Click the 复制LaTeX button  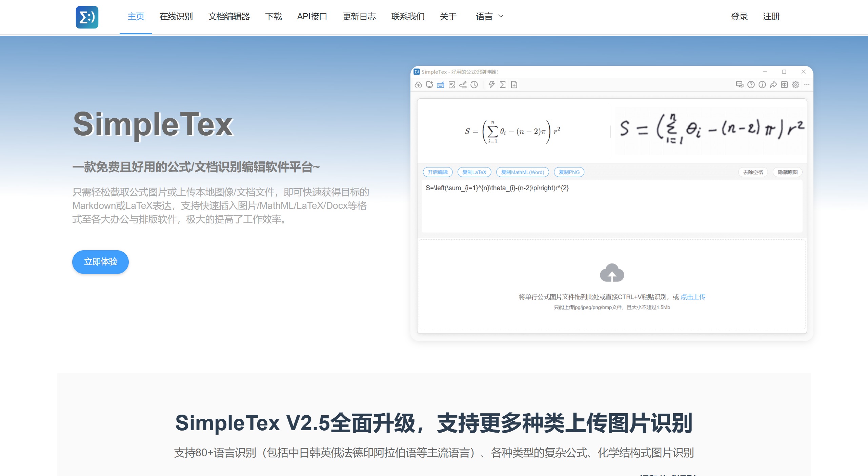tap(474, 172)
